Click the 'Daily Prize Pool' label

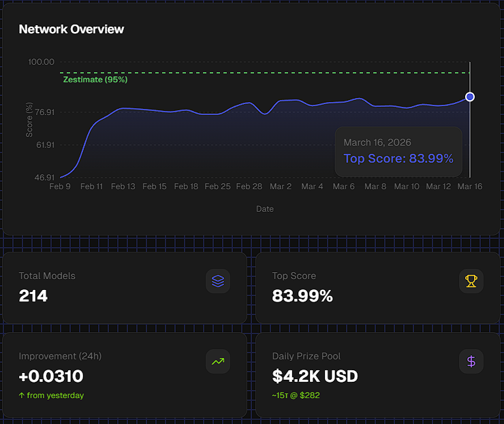(x=306, y=356)
